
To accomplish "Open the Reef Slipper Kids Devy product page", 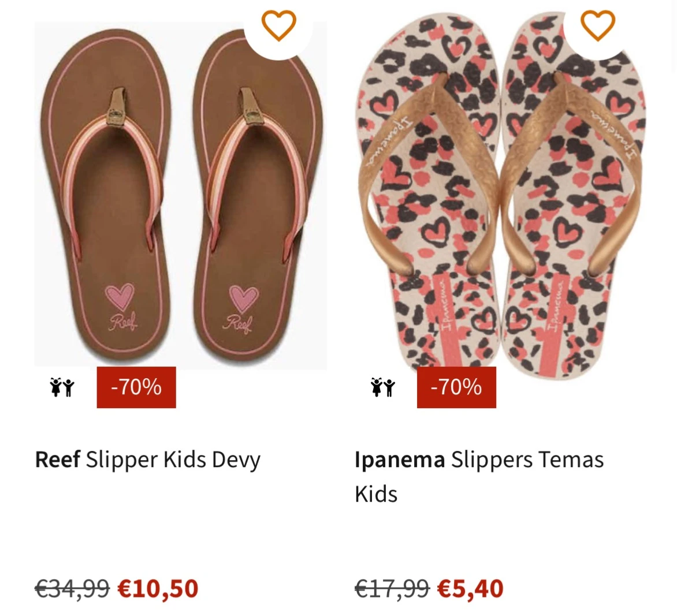I will 148,460.
